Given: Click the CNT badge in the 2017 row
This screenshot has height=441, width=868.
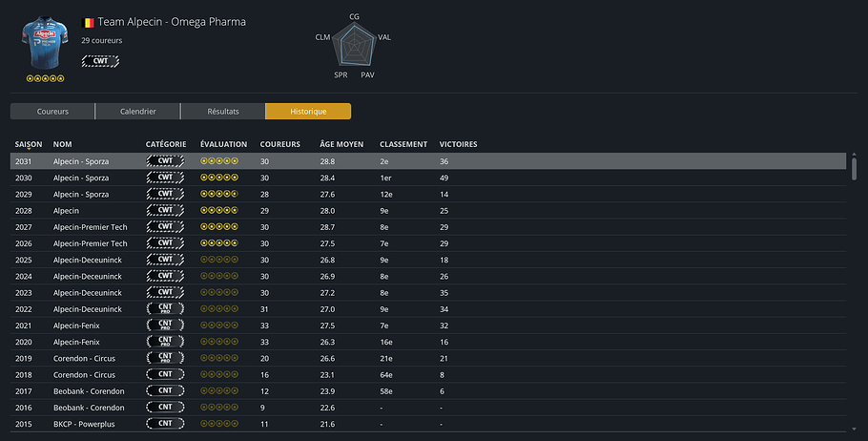Looking at the screenshot, I should click(x=165, y=390).
